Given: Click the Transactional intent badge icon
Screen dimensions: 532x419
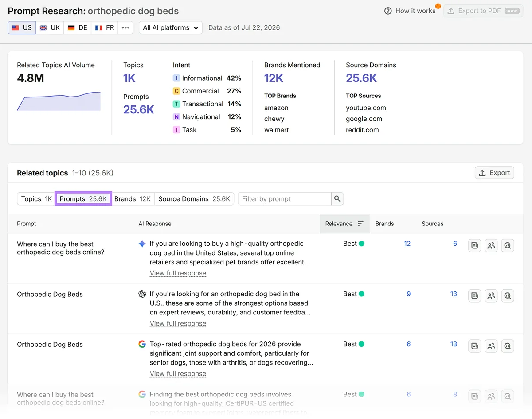Looking at the screenshot, I should tap(176, 104).
